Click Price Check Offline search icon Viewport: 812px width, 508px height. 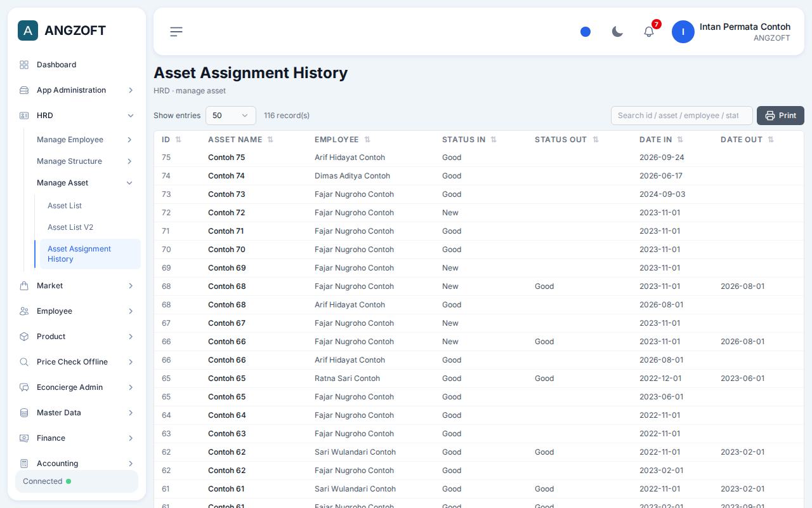[24, 362]
